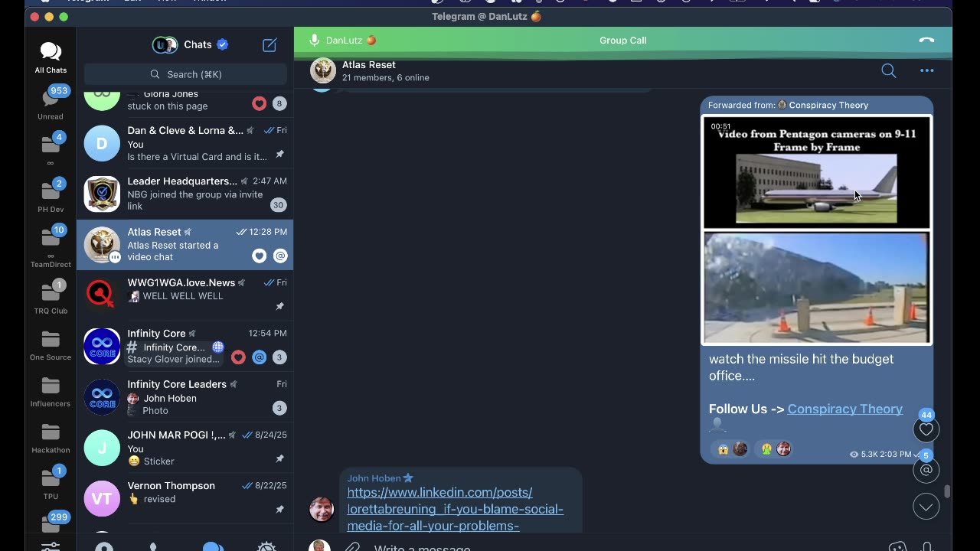Open the Settings gear tab at bottom
This screenshot has height=551, width=980.
coord(266,546)
